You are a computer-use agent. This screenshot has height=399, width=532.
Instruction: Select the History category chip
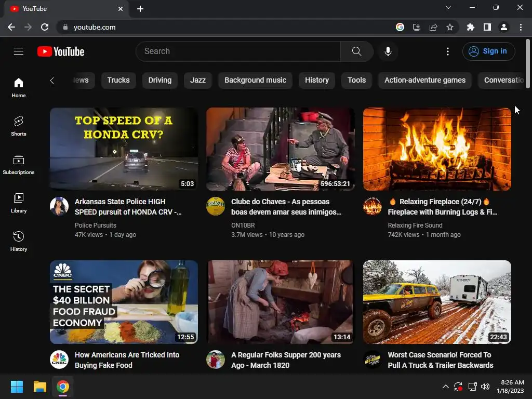tap(316, 81)
